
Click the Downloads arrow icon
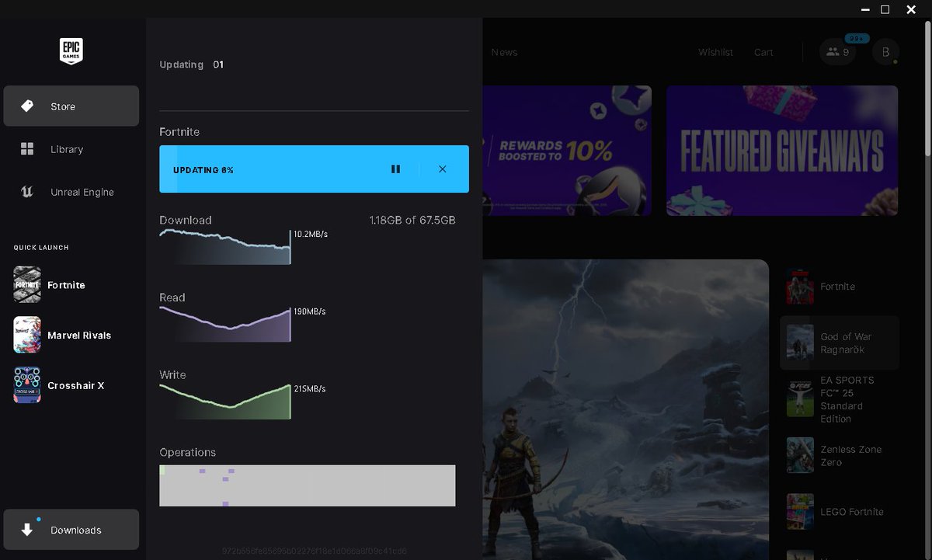point(27,530)
